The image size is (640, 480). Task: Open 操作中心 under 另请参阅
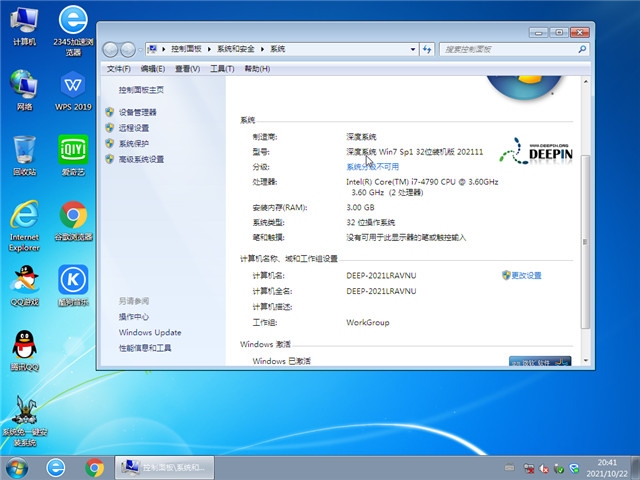point(134,317)
